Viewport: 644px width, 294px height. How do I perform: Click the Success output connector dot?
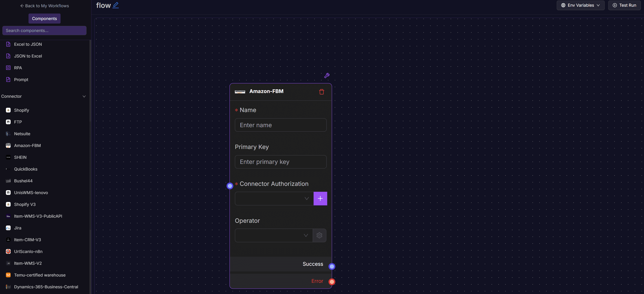332,266
